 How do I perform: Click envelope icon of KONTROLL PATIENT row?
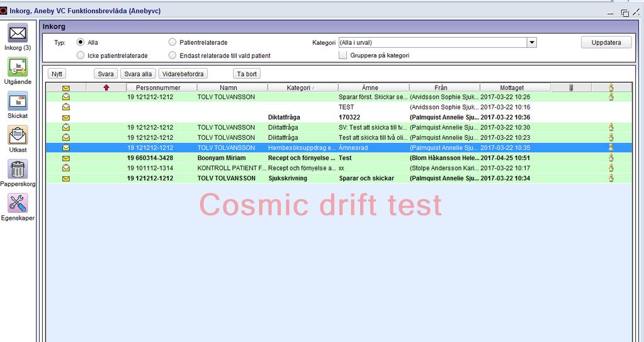coord(65,168)
